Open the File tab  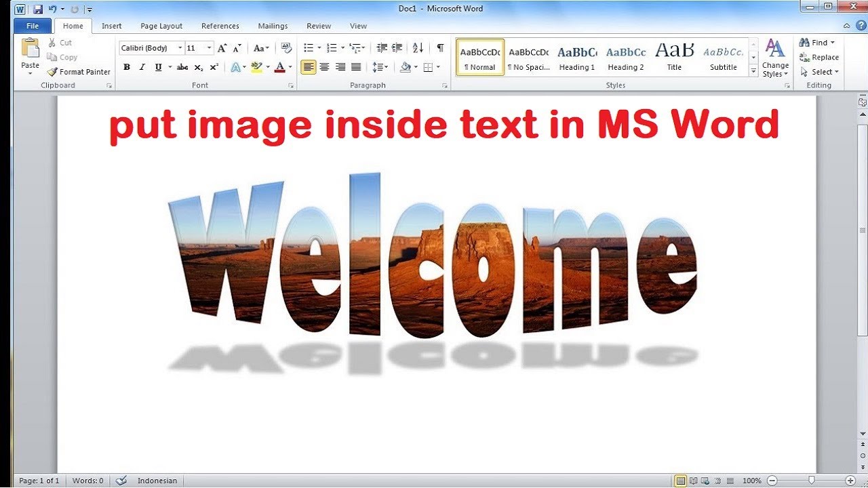click(32, 26)
